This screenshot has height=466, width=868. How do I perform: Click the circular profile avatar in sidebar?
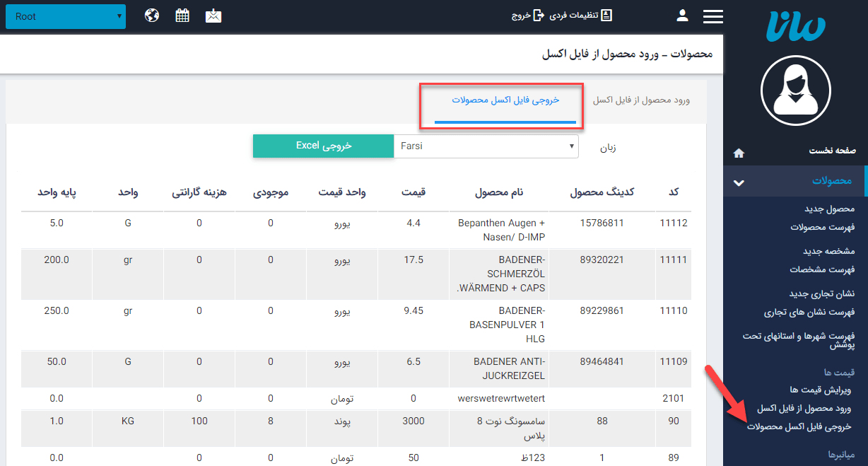pyautogui.click(x=795, y=91)
